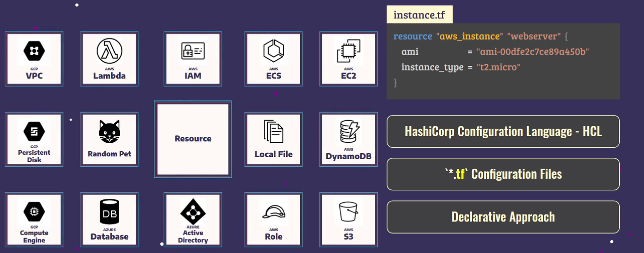This screenshot has width=644, height=253.
Task: Click the 'Persistent Disk' label
Action: coord(34,156)
